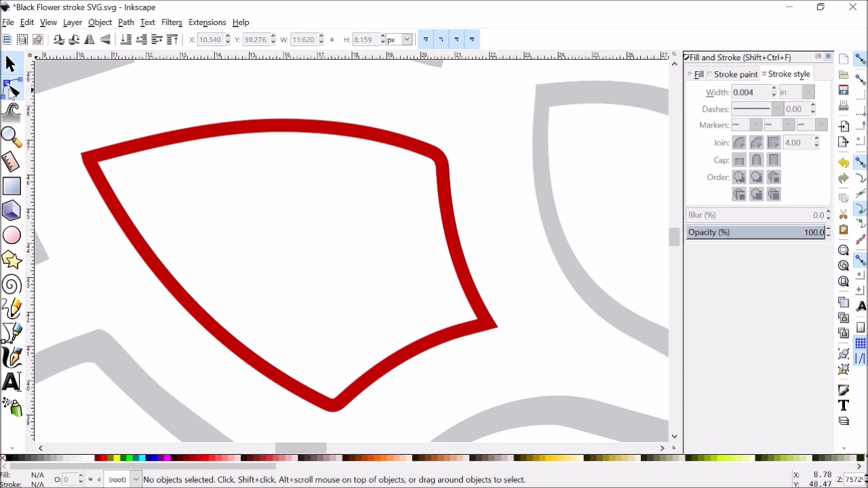Toggle the lock width and height ratio
Image resolution: width=868 pixels, height=488 pixels.
tap(332, 40)
